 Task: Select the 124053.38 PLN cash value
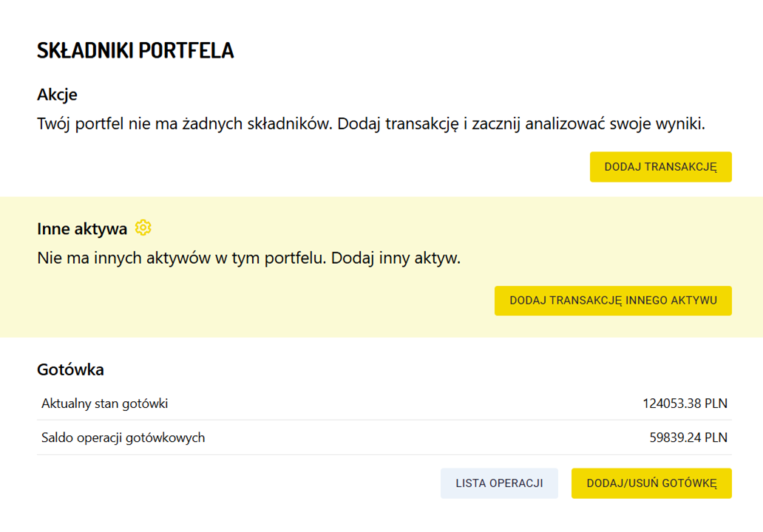[685, 403]
